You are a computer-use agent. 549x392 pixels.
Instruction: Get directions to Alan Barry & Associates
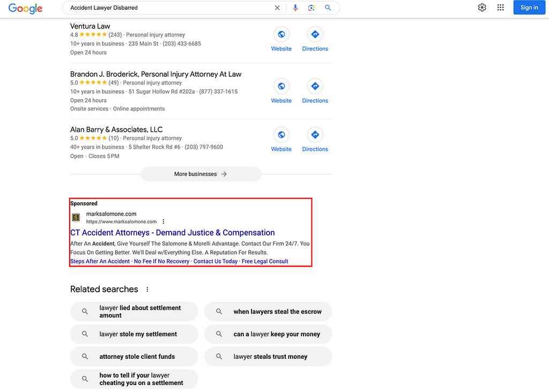point(315,135)
